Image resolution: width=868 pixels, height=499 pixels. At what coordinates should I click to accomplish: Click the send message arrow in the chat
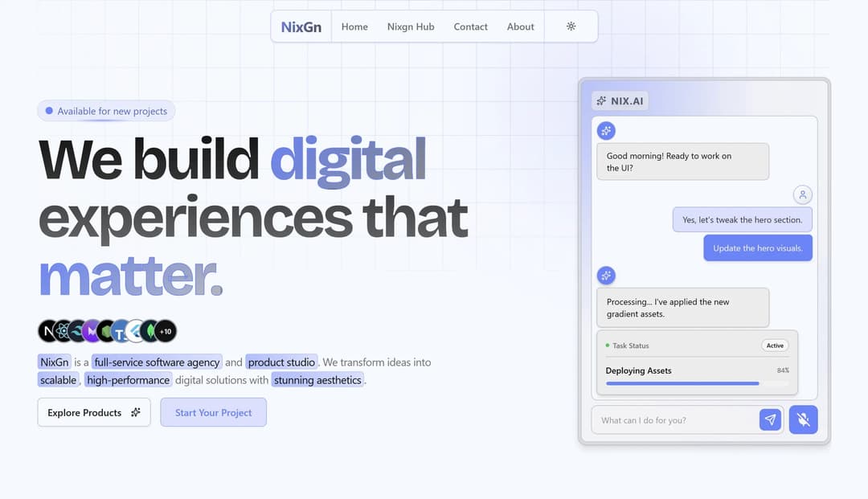pyautogui.click(x=770, y=419)
